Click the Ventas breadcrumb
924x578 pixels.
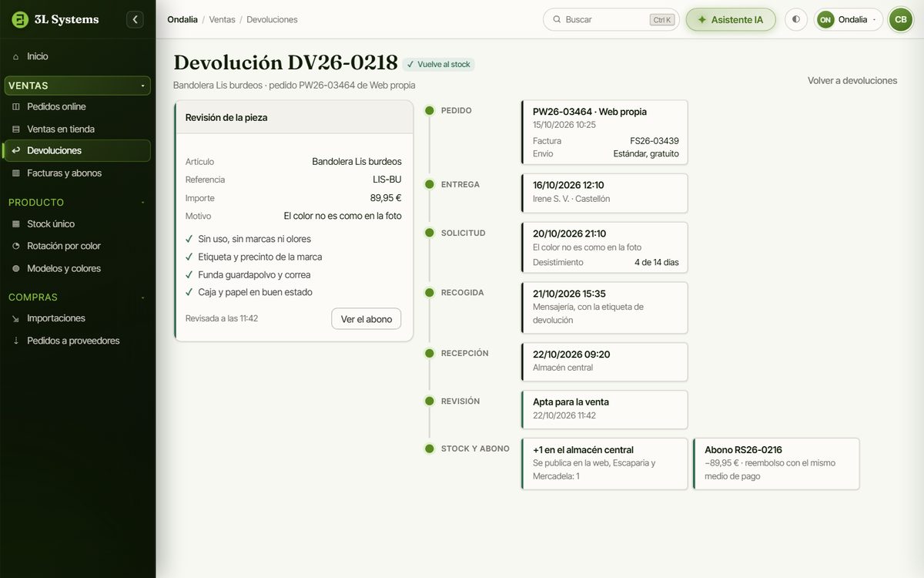click(x=223, y=19)
